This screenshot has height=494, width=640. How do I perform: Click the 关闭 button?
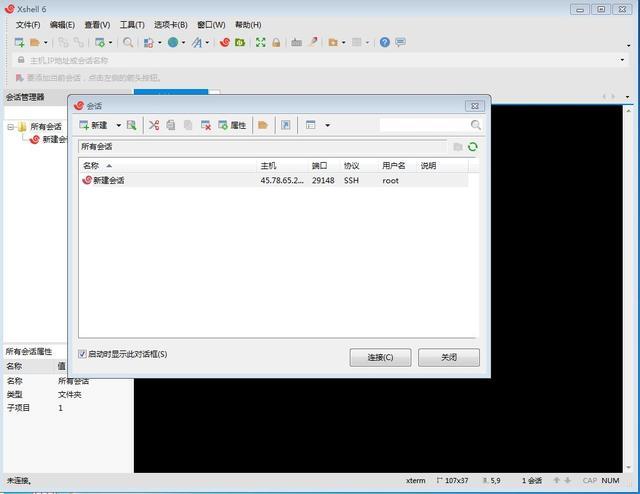[448, 357]
